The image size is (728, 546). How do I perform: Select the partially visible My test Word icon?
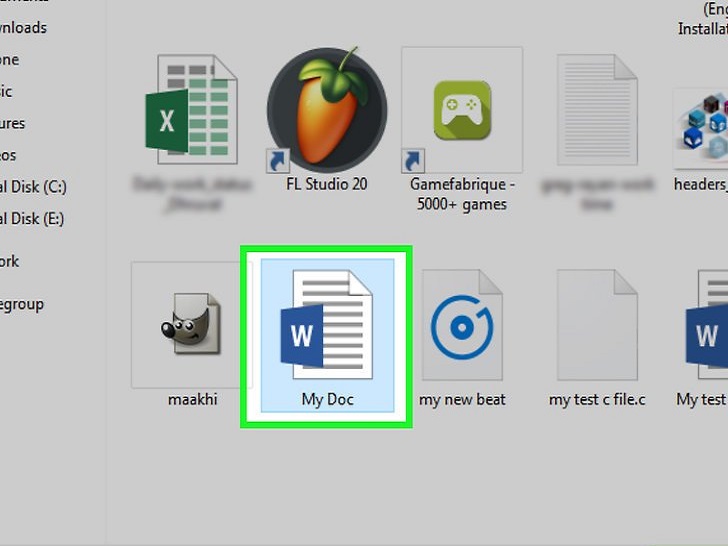(707, 325)
